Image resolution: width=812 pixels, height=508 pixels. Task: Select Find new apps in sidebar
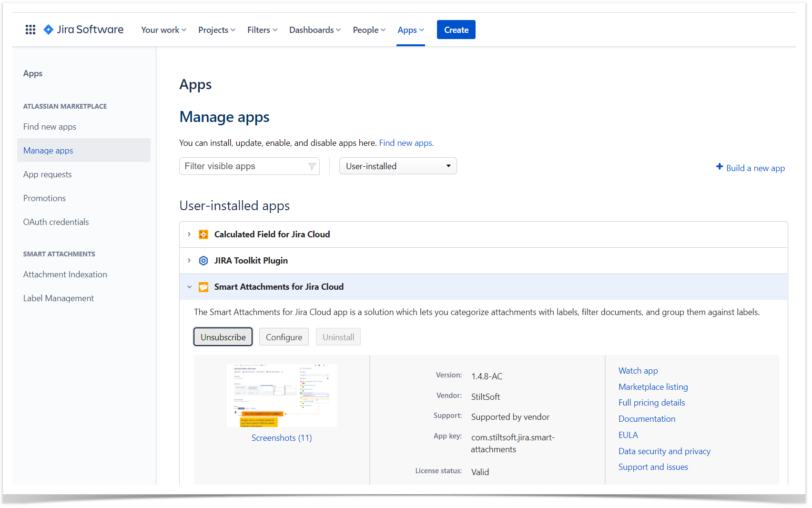click(50, 127)
